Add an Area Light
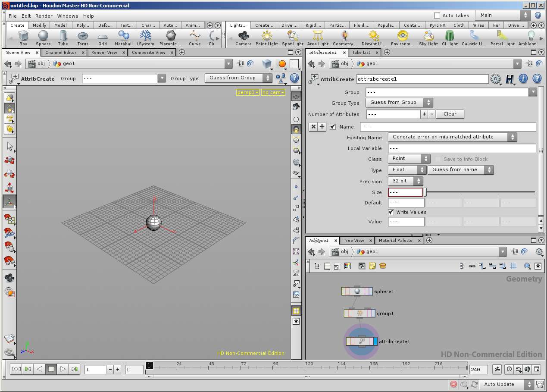Viewport: 547px width, 392px height. (x=318, y=38)
